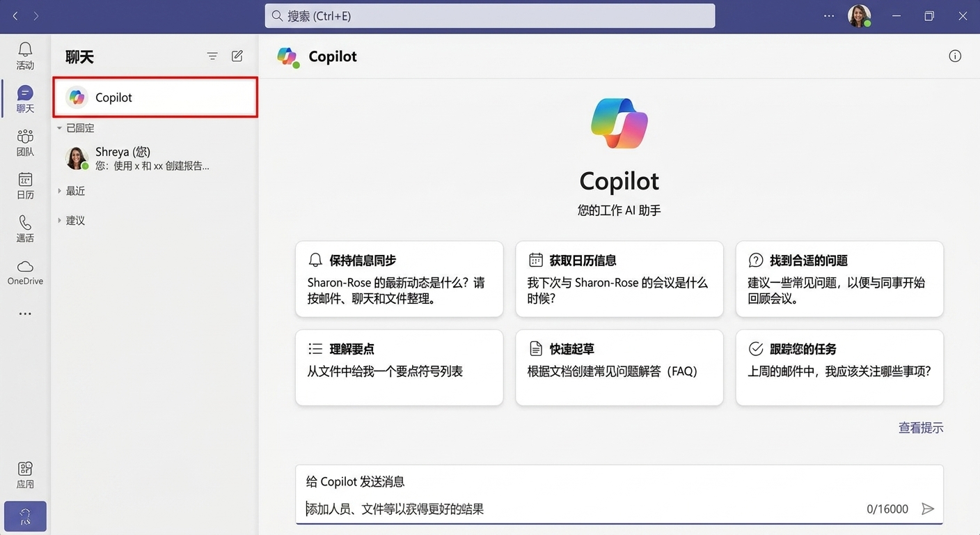Open settings and more ellipsis in title bar
980x535 pixels.
829,16
